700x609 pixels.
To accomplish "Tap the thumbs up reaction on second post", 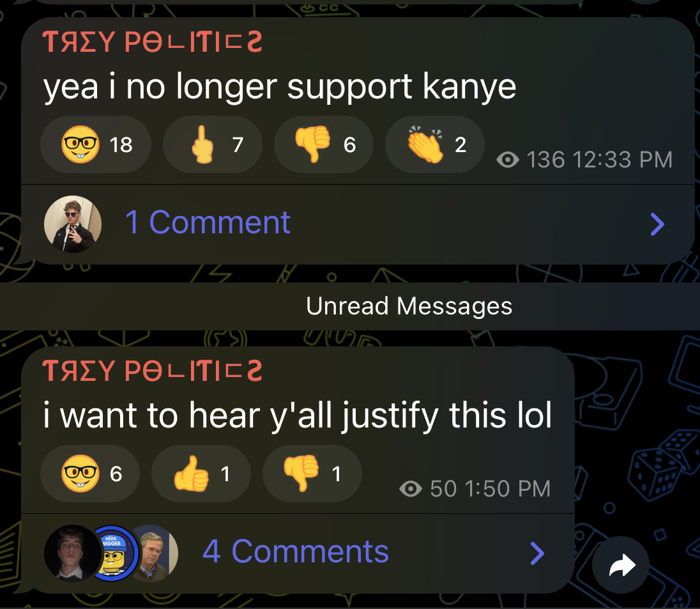I will tap(201, 474).
